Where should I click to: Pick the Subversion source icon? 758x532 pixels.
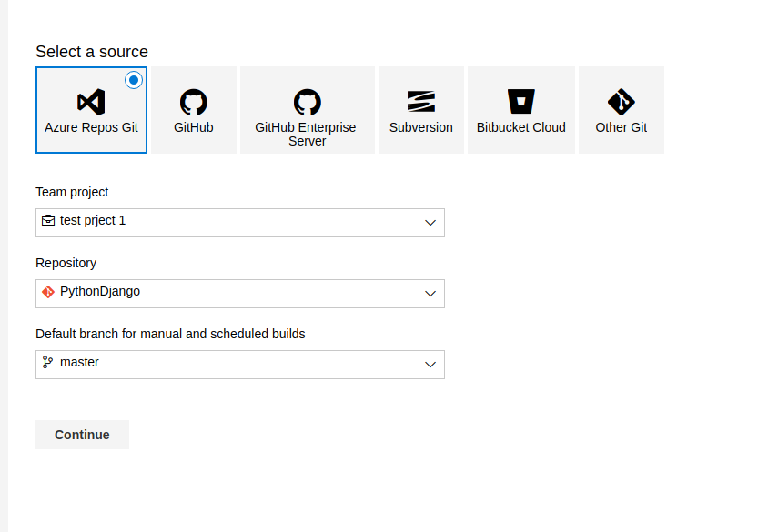[420, 101]
